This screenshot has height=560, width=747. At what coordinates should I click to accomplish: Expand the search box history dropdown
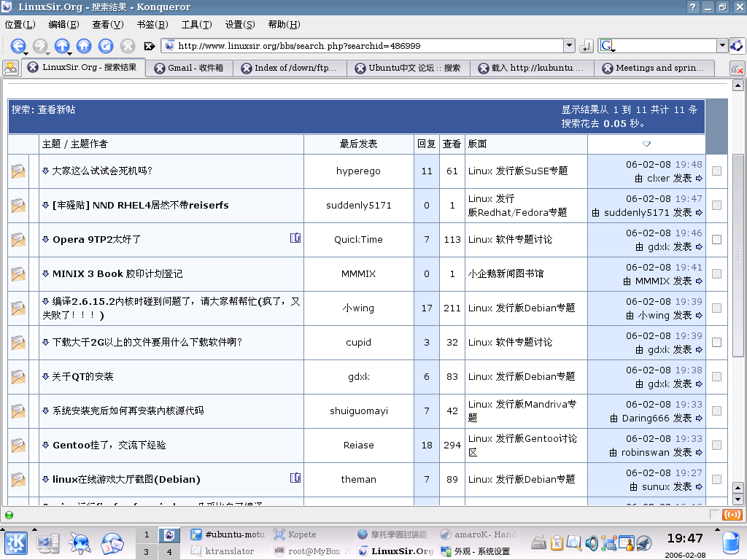[x=722, y=46]
